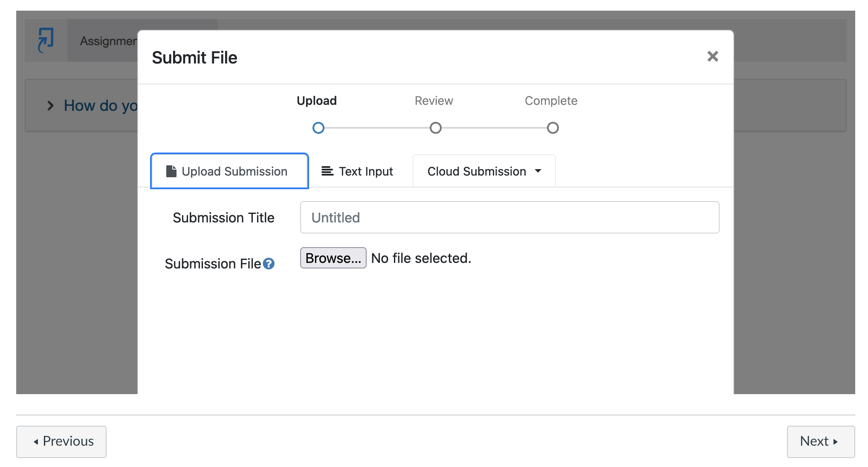The height and width of the screenshot is (467, 868).
Task: Click inside the Submission Title field
Action: [509, 217]
